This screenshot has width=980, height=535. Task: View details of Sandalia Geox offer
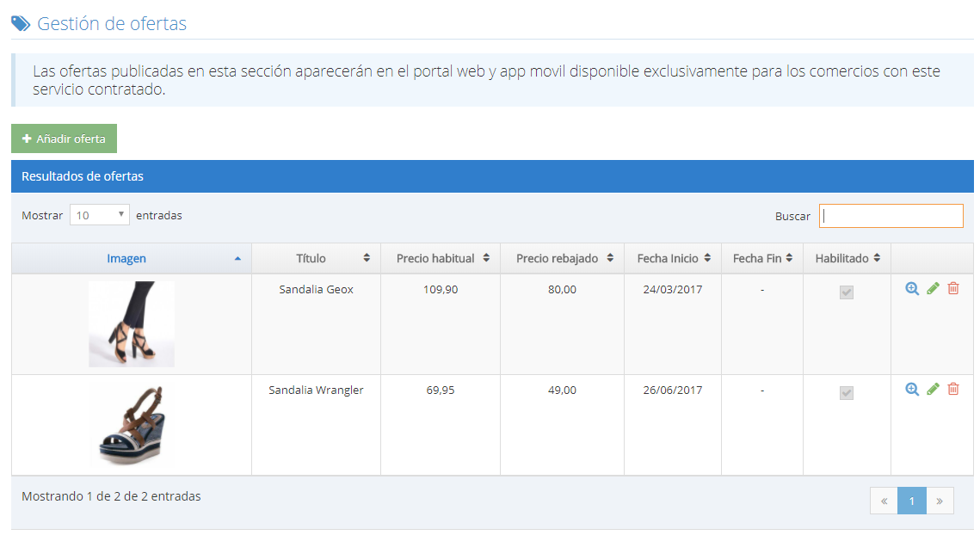click(x=912, y=289)
